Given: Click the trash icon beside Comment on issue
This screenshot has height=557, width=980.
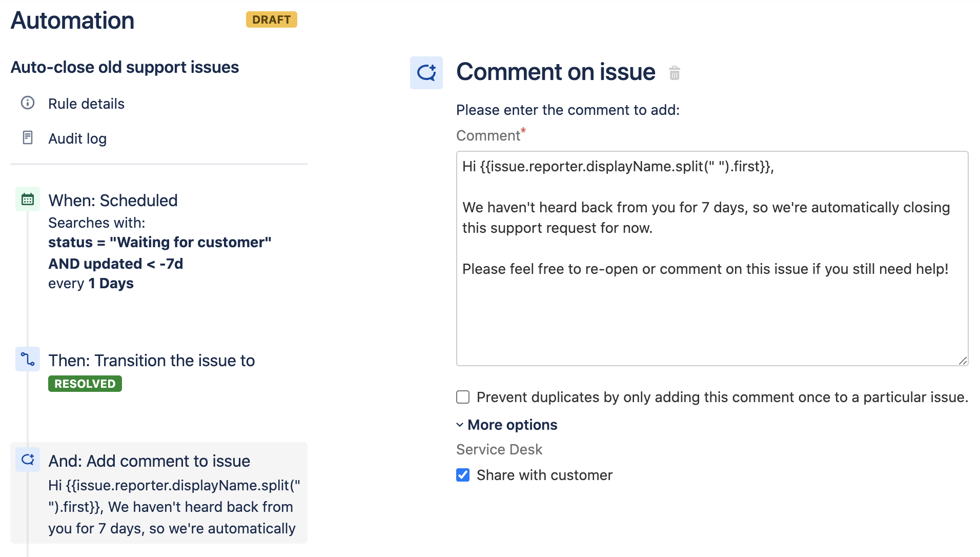Looking at the screenshot, I should coord(675,73).
